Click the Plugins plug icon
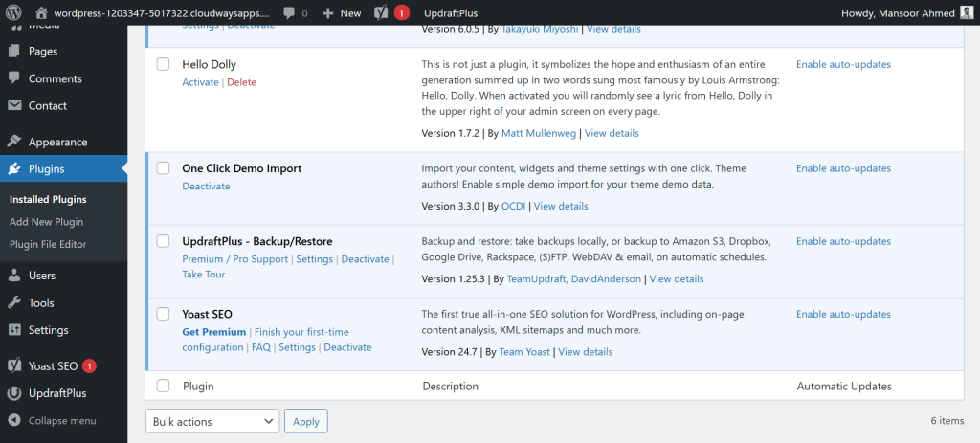980x443 pixels. tap(13, 168)
